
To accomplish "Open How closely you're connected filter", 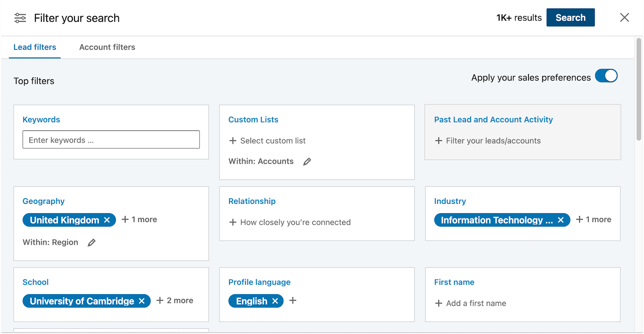I will click(x=290, y=222).
